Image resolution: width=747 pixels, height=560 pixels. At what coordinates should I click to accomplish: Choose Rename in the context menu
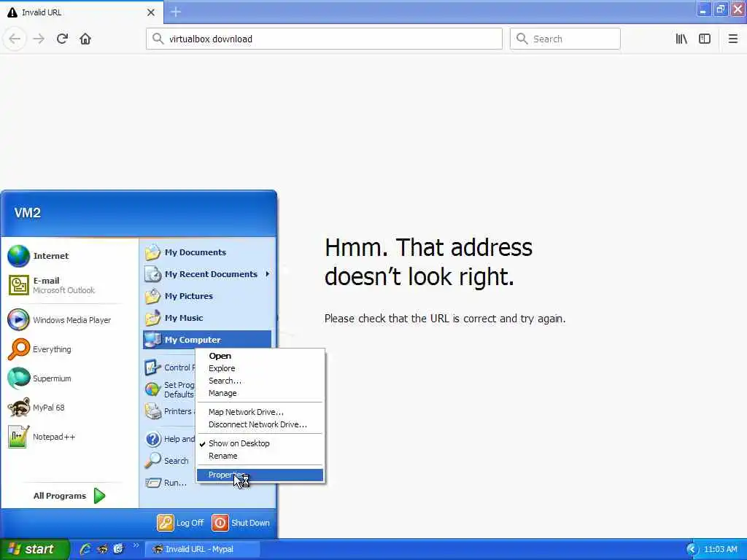point(260,456)
